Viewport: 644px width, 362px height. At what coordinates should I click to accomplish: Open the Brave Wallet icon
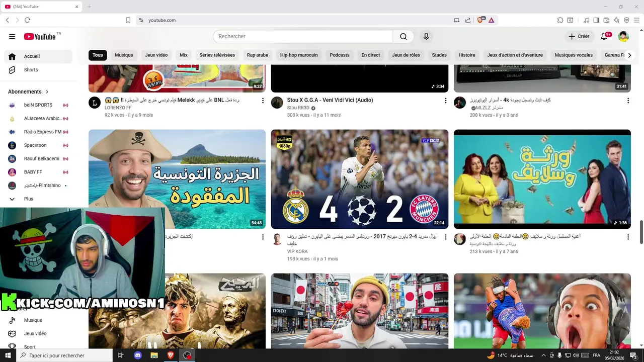click(x=606, y=20)
